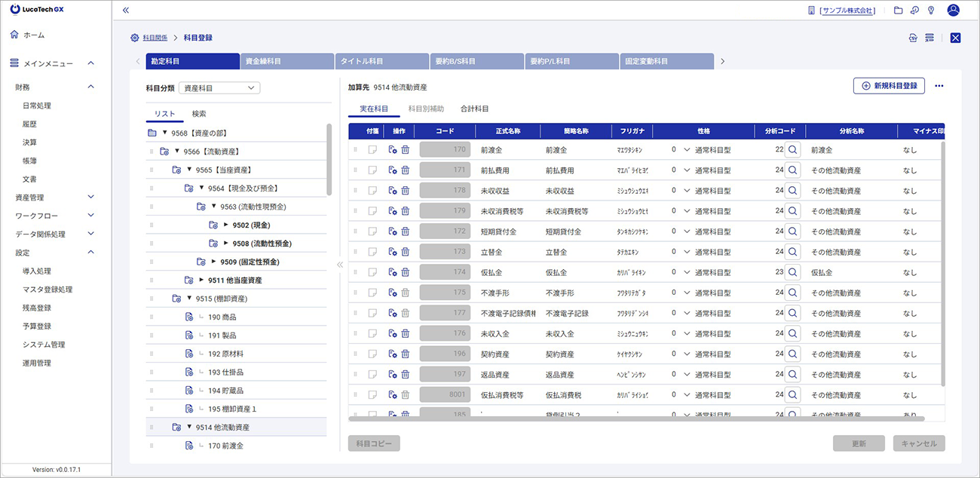Collapse the left sidebar with double chevron
Image resolution: width=980 pixels, height=478 pixels.
125,11
